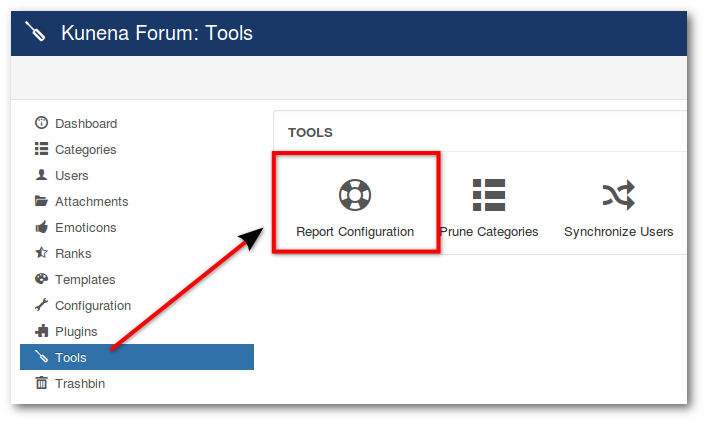Screen dimensions: 706x423
Task: Click the Templates palette icon
Action: click(x=41, y=279)
